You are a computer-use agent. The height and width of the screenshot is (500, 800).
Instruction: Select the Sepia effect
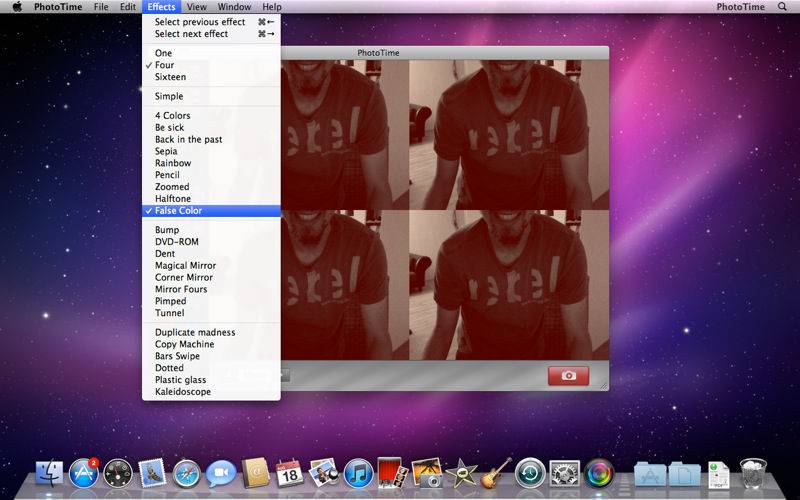[166, 151]
